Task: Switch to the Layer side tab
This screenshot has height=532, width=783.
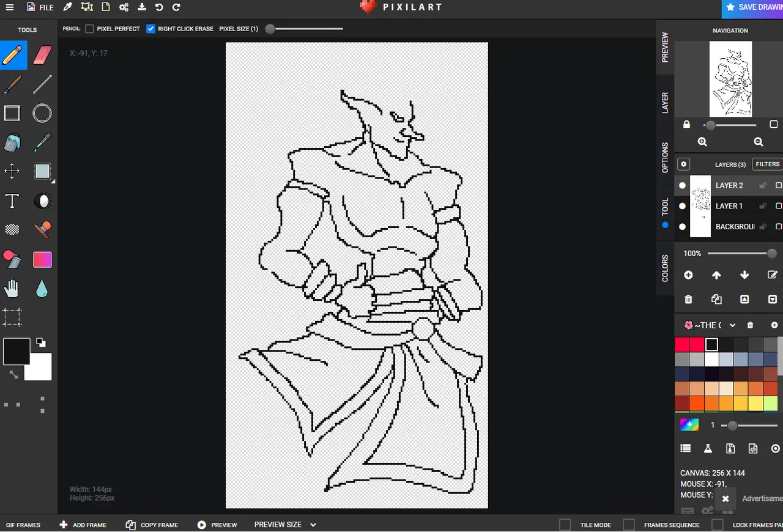Action: click(665, 102)
